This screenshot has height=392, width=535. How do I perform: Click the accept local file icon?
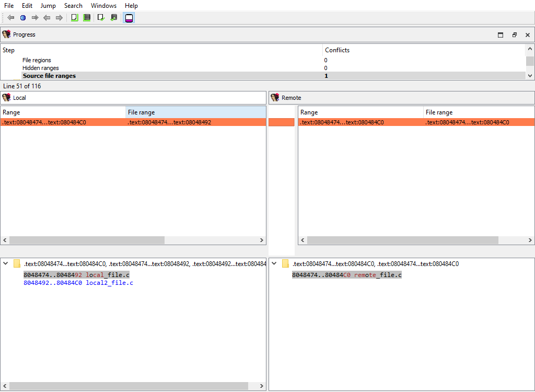pos(74,17)
